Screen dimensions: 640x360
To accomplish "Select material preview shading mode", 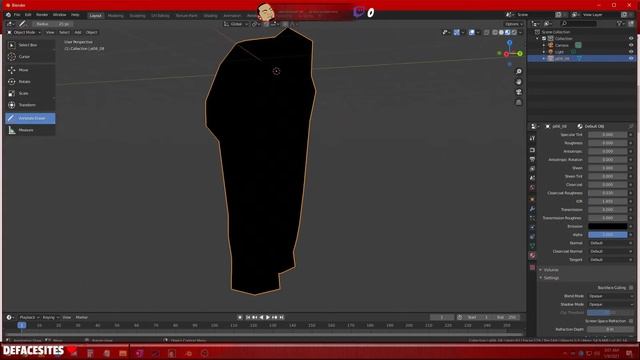I will pyautogui.click(x=508, y=32).
